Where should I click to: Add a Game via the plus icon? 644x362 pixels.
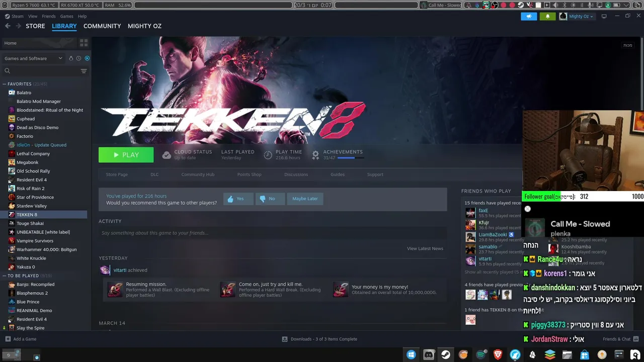(8, 339)
